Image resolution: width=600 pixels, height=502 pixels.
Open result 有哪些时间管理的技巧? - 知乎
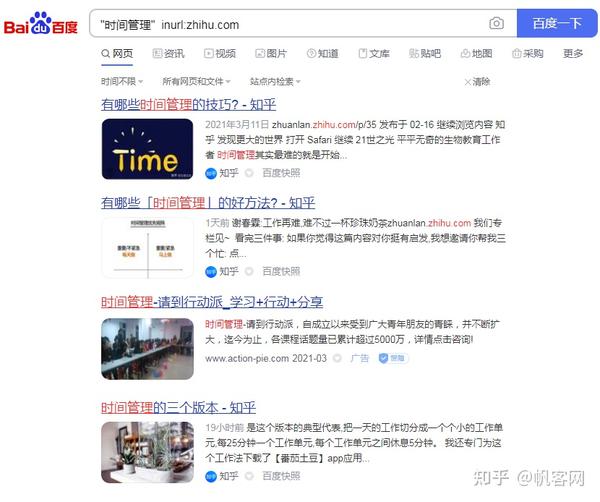(189, 104)
